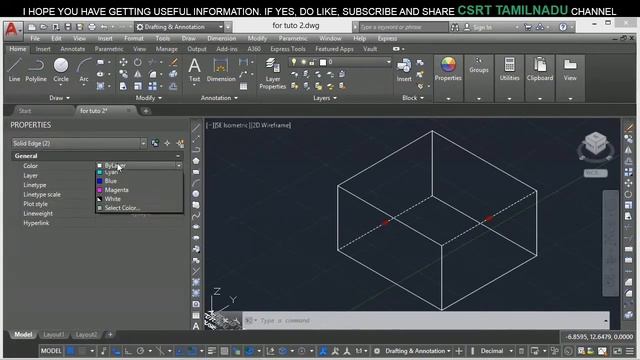Open Workspace Switching gear in status bar

coord(377,351)
